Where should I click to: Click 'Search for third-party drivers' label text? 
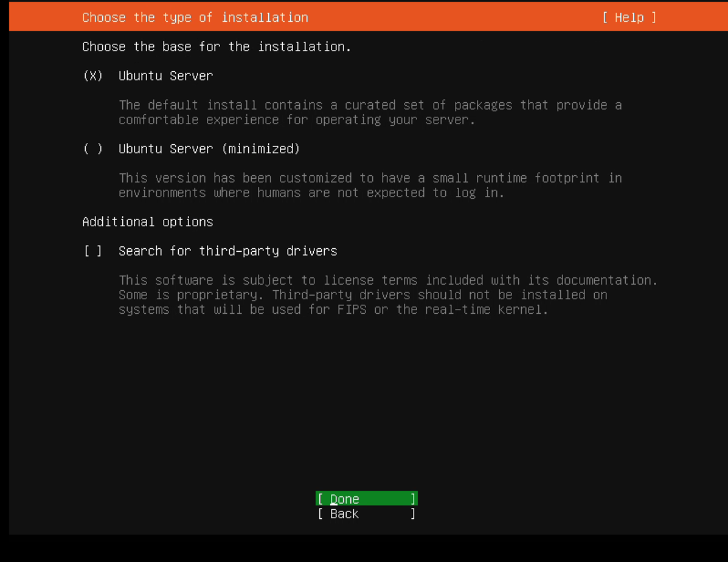click(228, 251)
